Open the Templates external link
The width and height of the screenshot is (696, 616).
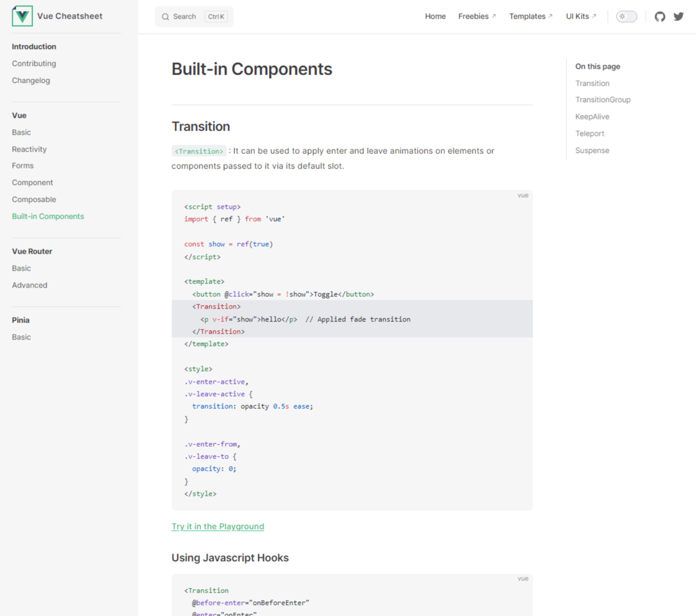click(530, 16)
